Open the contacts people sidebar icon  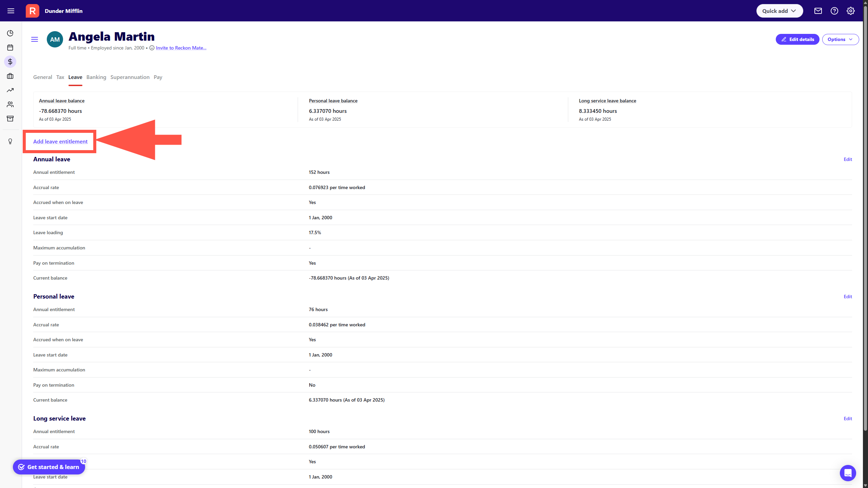point(10,104)
